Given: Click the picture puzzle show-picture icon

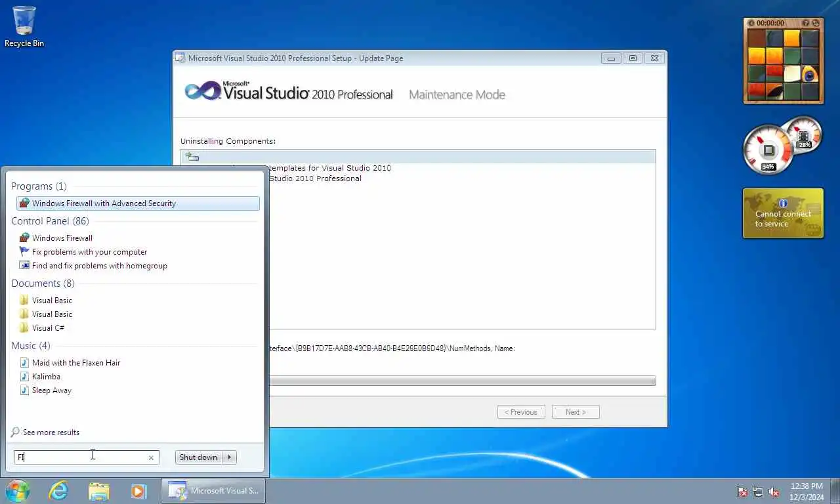Looking at the screenshot, I should point(806,23).
